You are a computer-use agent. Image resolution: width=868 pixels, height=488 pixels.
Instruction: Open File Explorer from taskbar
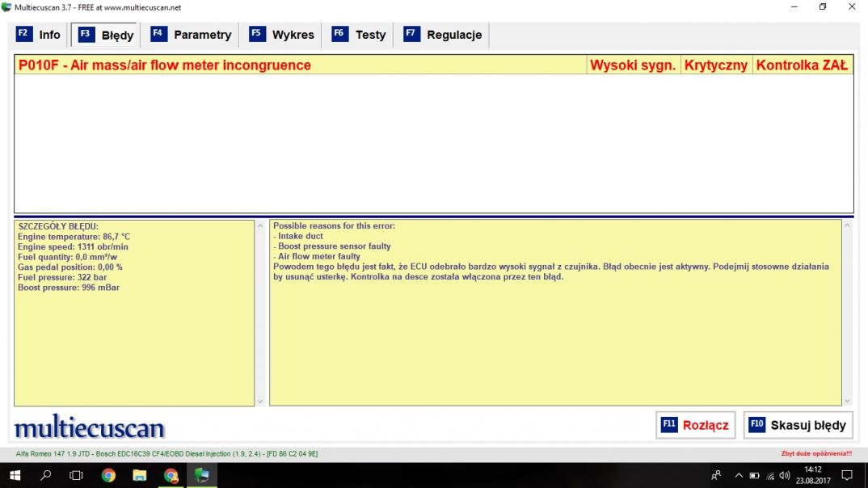(x=140, y=475)
